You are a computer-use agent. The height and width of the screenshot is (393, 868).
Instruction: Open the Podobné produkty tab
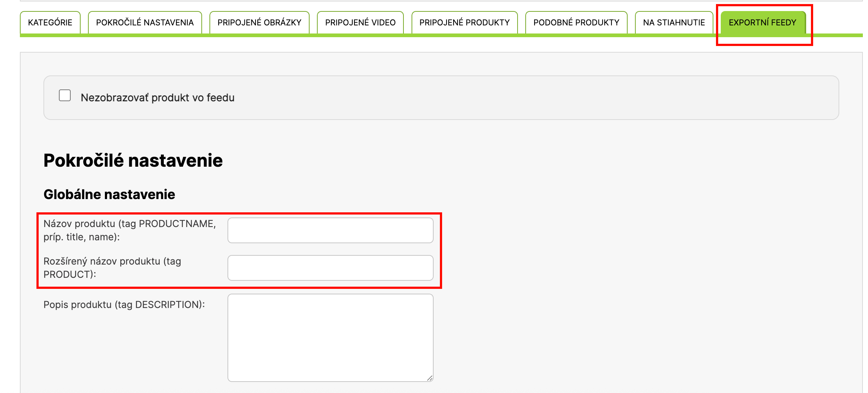pyautogui.click(x=576, y=22)
